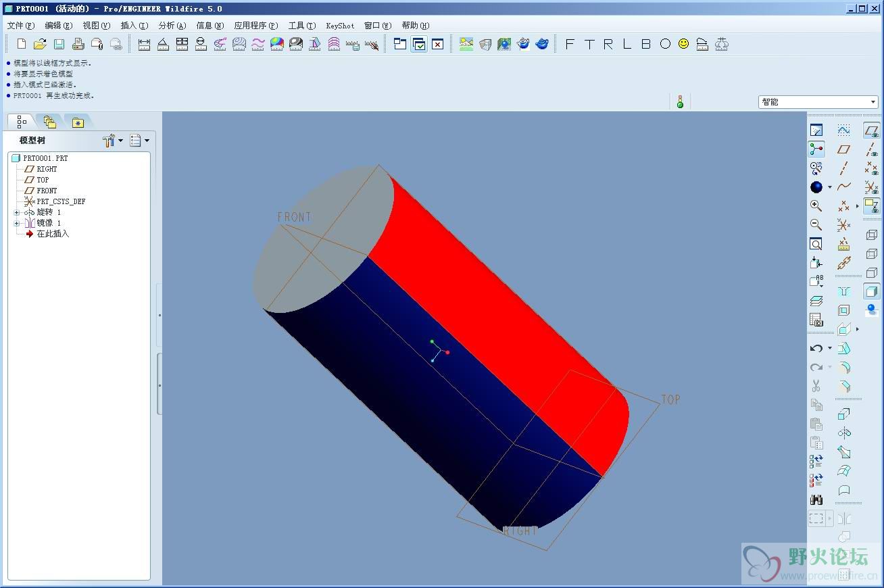Click the Sketch tool icon

pyautogui.click(x=844, y=130)
